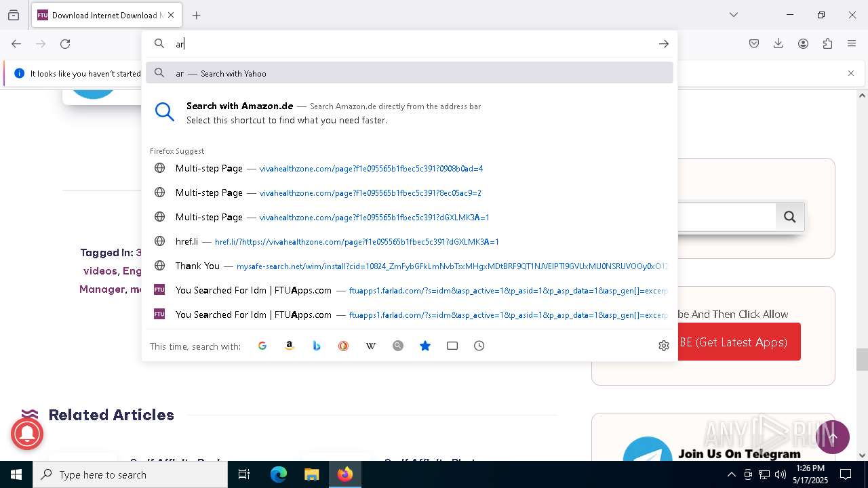Dismiss the notification bar with X
The image size is (868, 488).
click(851, 73)
